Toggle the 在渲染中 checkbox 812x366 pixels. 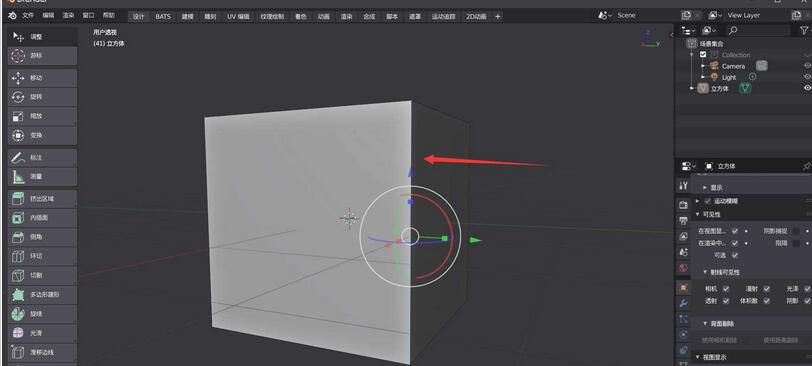(735, 243)
